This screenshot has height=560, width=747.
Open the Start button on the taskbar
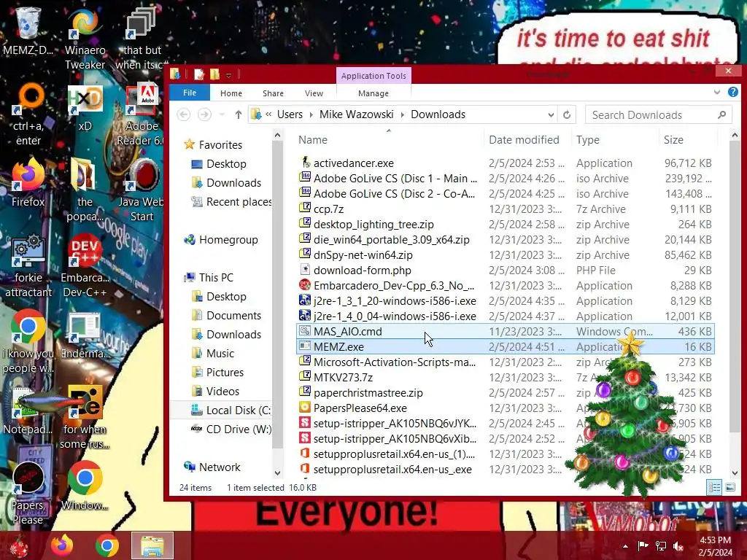(x=19, y=546)
